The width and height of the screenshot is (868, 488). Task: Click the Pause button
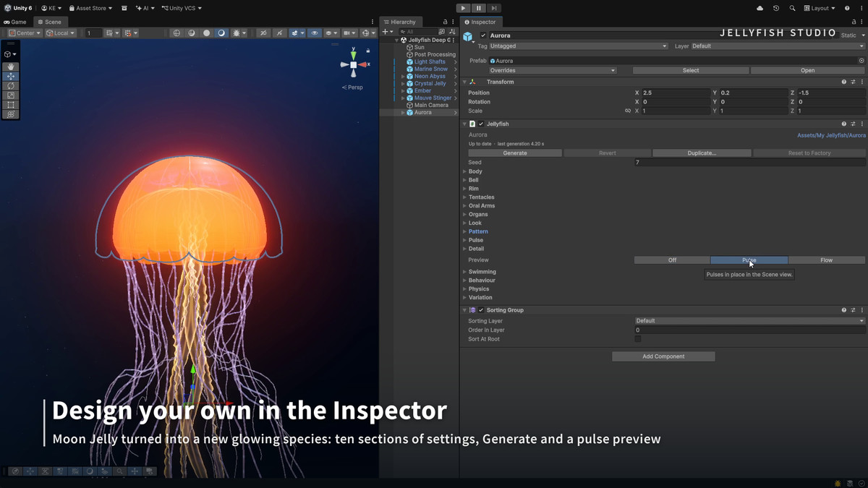479,8
